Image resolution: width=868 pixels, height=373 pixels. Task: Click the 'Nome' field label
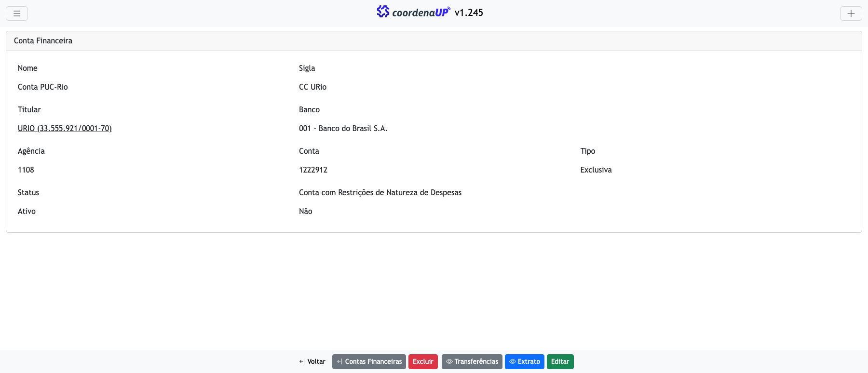coord(27,68)
